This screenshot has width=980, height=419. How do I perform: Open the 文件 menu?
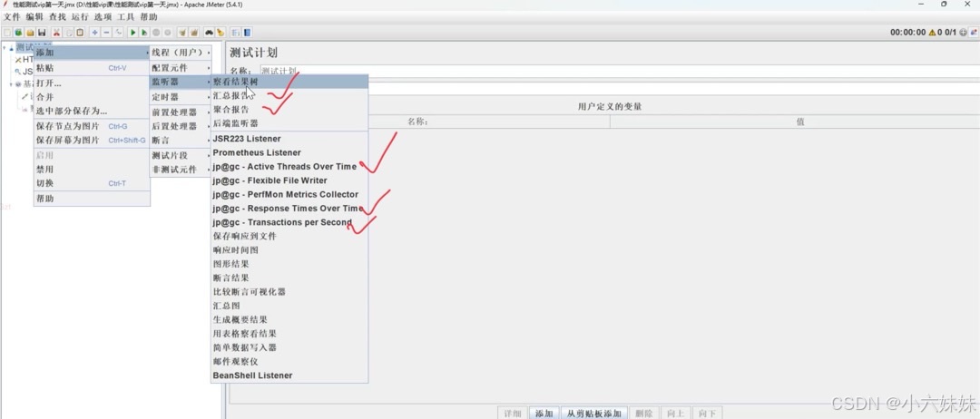[x=13, y=17]
